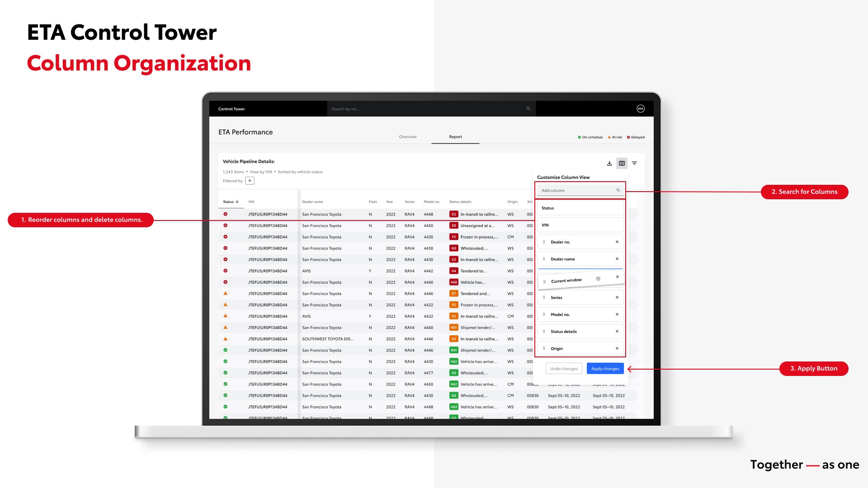The width and height of the screenshot is (868, 488).
Task: Click the Dealer name column header
Action: 312,202
